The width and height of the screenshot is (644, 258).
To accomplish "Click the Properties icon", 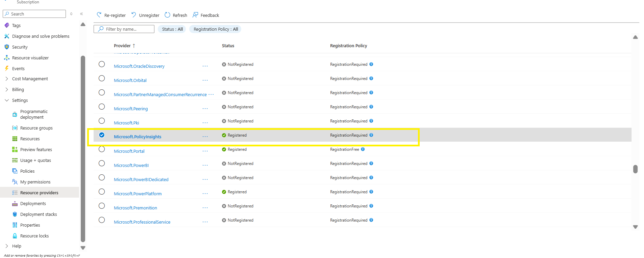I will [15, 225].
